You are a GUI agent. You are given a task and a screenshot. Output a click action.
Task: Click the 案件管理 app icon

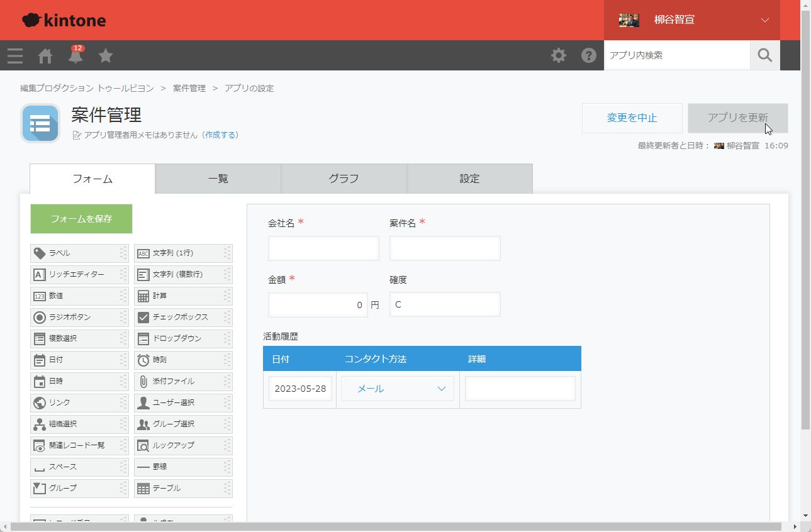click(x=40, y=123)
